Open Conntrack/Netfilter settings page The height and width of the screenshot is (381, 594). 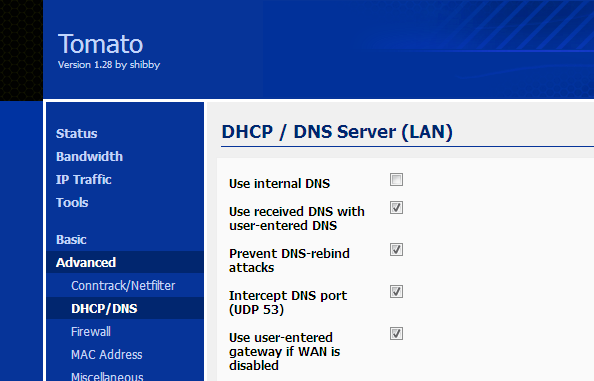coord(123,286)
